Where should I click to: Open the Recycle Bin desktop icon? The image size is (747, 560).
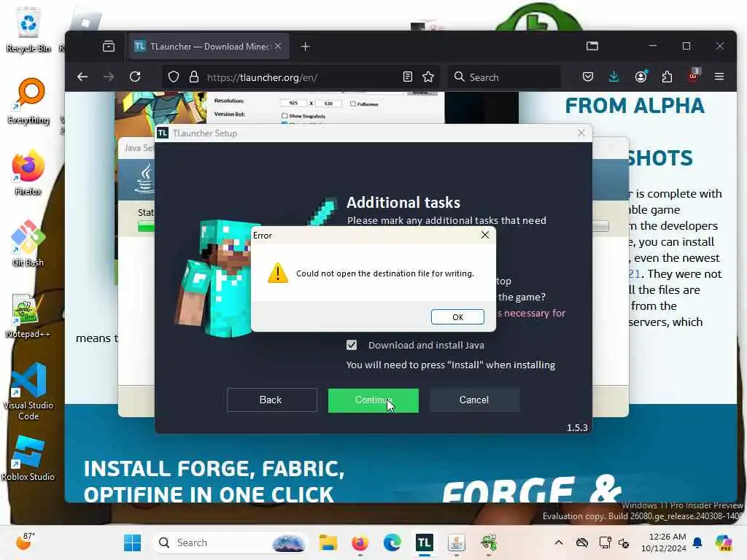[28, 29]
